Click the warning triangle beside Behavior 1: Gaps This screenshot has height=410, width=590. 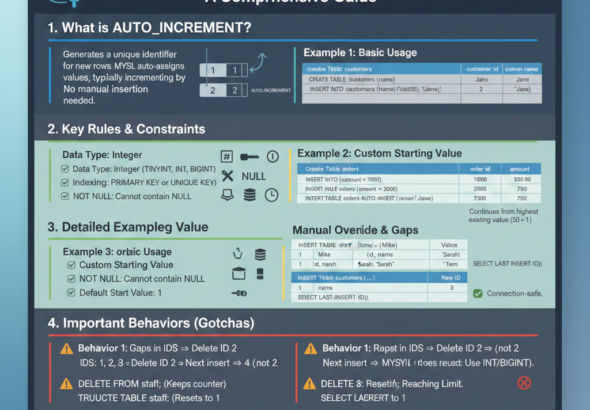point(67,349)
